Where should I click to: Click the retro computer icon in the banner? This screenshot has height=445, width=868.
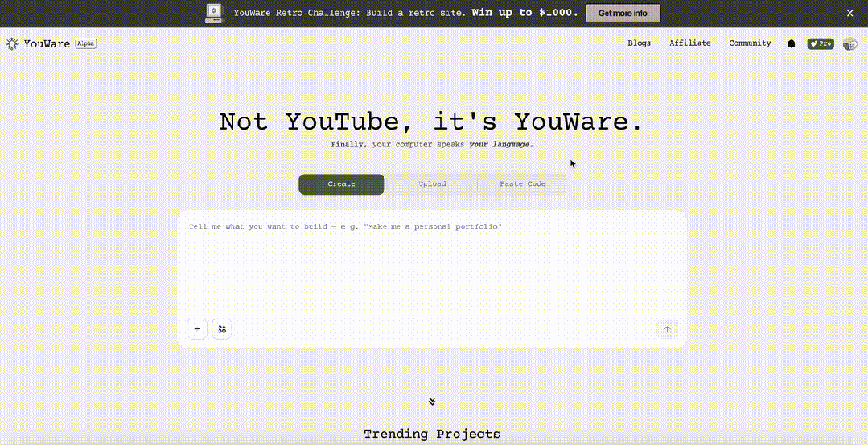[214, 13]
